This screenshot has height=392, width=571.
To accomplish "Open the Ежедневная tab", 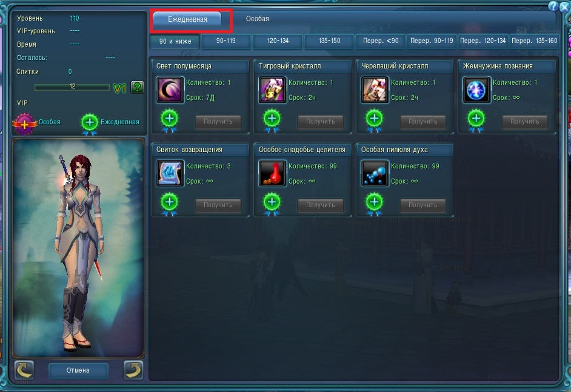I will click(x=187, y=19).
